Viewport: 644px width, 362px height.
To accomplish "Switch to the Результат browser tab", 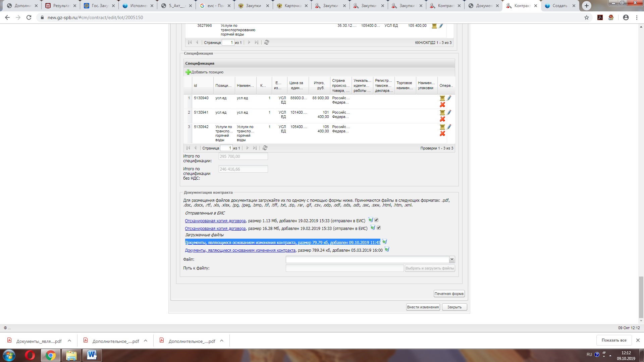I will (61, 6).
